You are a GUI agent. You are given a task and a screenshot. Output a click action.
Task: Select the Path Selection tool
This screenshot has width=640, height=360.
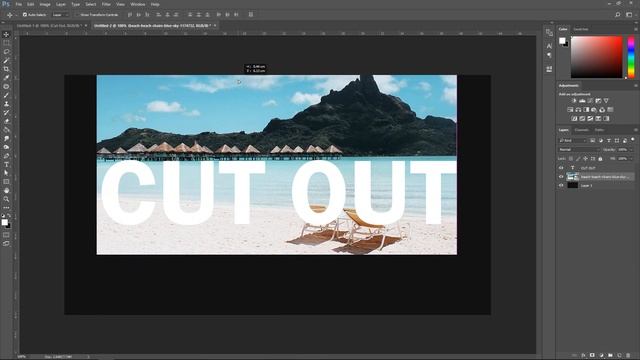(6, 173)
